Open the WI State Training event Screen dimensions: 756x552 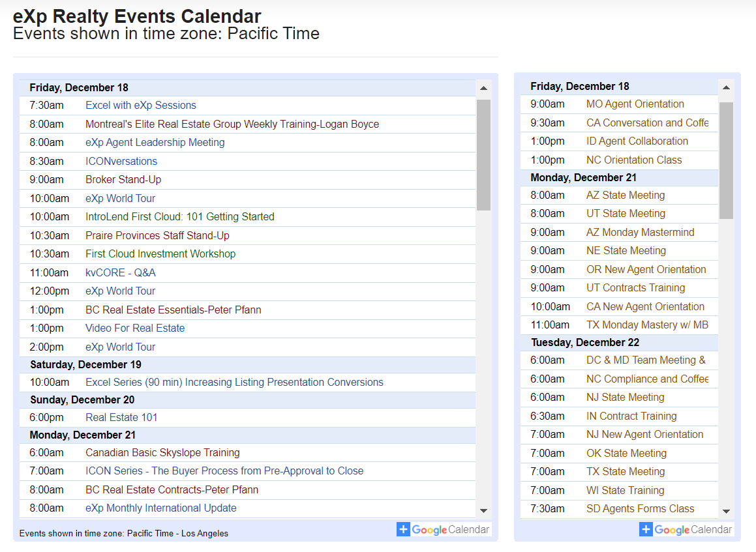coord(626,490)
